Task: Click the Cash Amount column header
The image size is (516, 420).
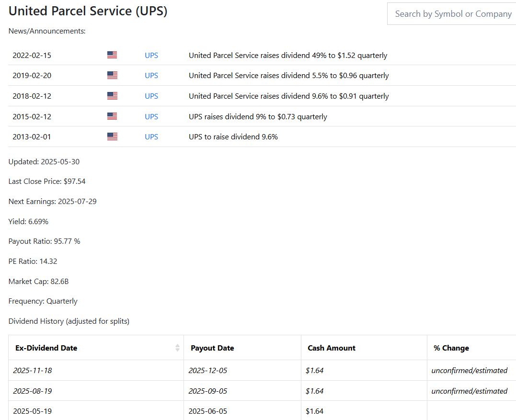Action: tap(364, 348)
